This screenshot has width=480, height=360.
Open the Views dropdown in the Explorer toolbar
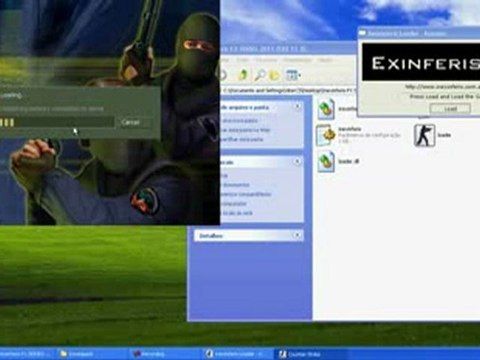[293, 75]
